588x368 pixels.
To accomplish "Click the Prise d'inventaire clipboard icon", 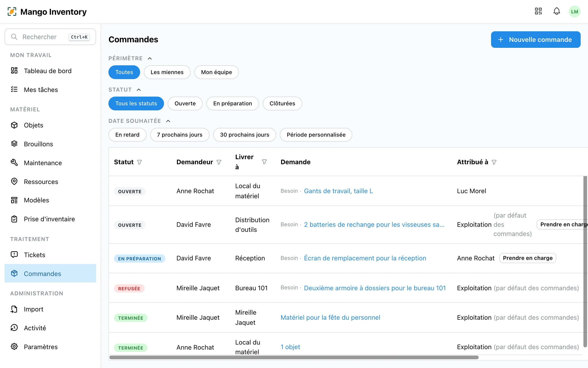I will [x=14, y=219].
